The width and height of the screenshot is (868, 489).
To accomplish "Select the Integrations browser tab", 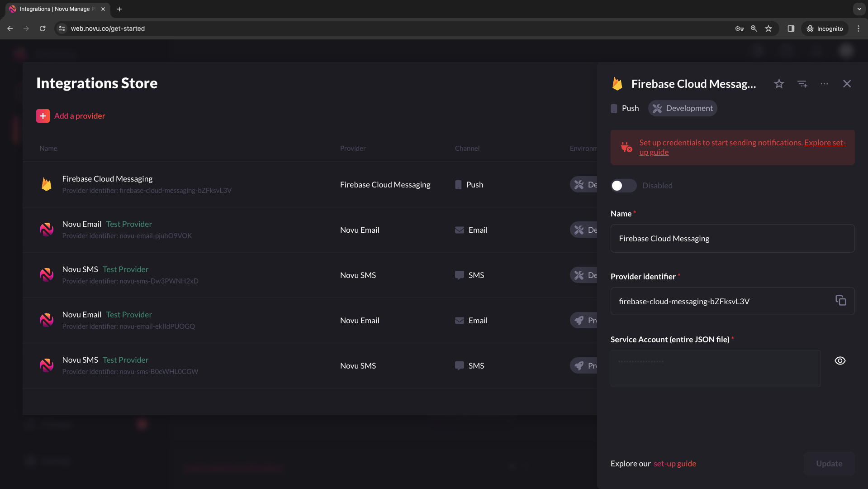I will click(57, 9).
